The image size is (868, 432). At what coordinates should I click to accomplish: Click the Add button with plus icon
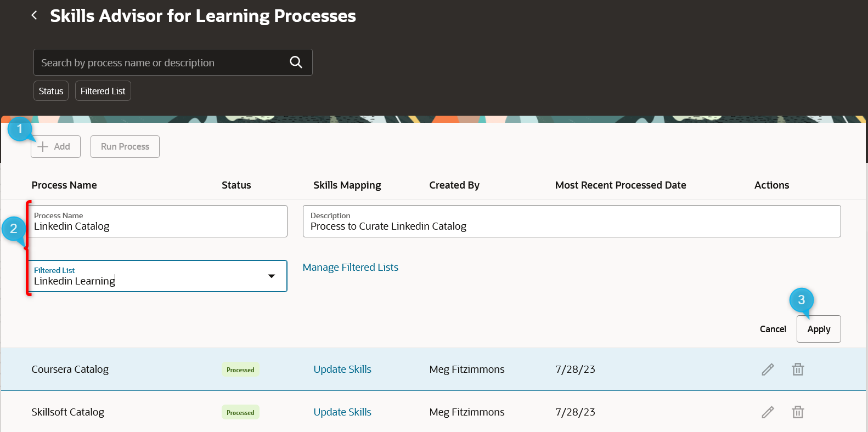coord(55,147)
